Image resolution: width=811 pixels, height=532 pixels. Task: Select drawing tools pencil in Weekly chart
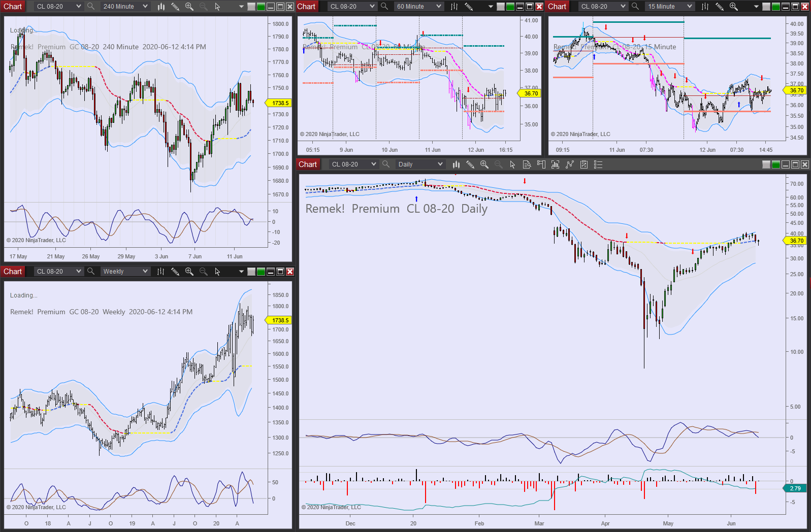(x=175, y=272)
